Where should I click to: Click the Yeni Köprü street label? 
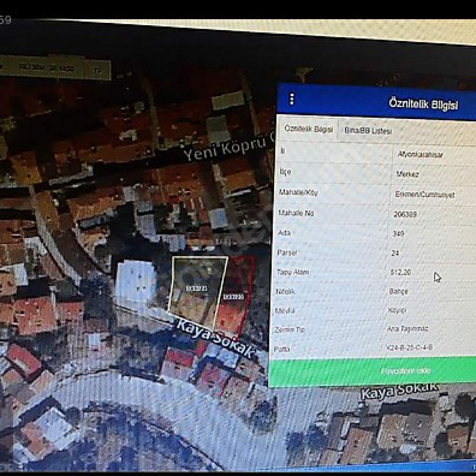(x=228, y=148)
